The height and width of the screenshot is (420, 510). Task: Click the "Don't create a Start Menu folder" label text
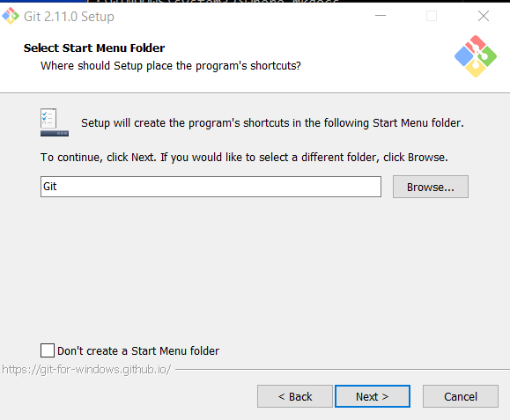[138, 351]
